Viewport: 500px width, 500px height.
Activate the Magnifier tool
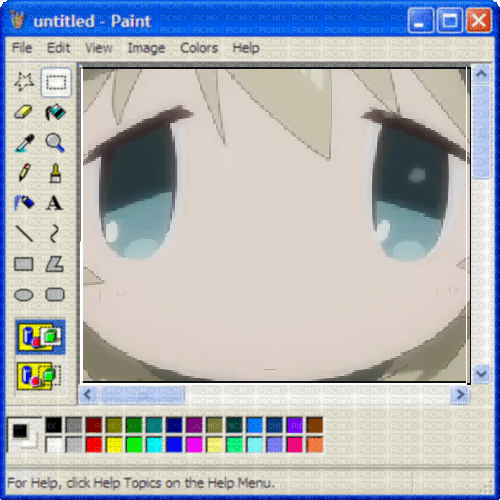(x=56, y=143)
